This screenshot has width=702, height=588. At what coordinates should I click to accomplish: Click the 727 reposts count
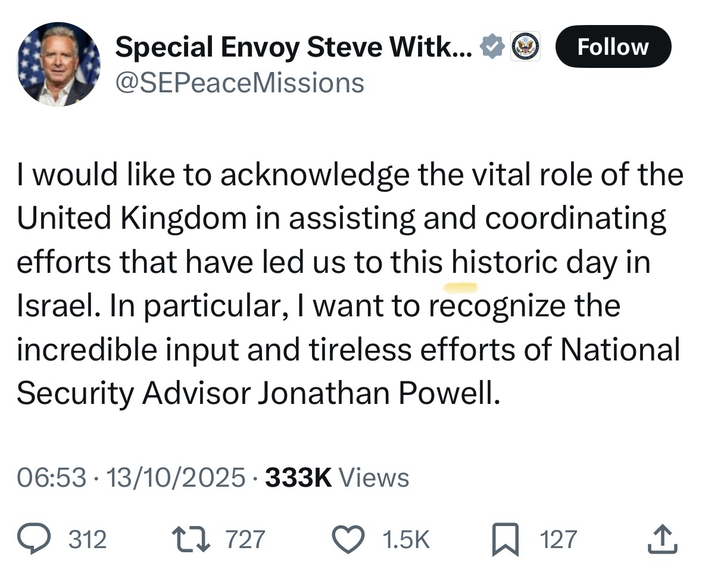245,540
